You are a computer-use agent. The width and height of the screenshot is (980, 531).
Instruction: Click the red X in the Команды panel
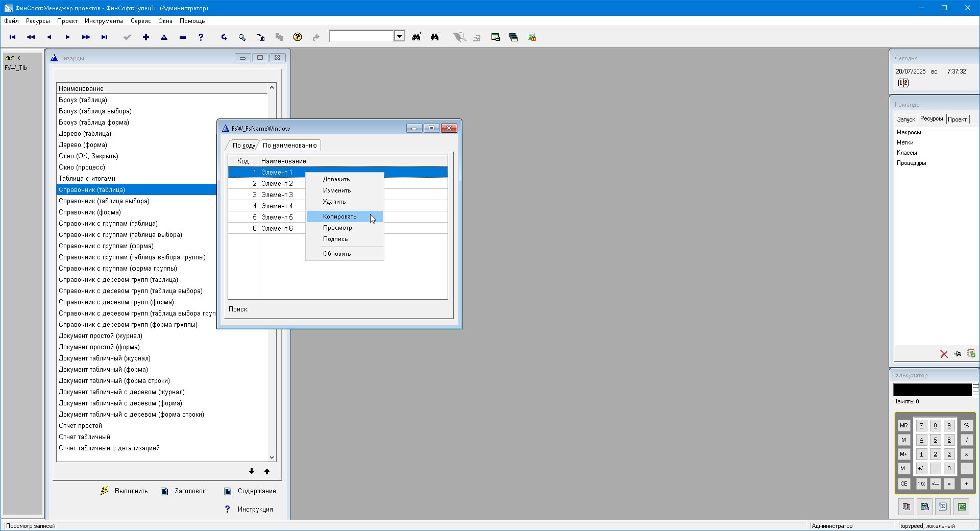click(944, 354)
